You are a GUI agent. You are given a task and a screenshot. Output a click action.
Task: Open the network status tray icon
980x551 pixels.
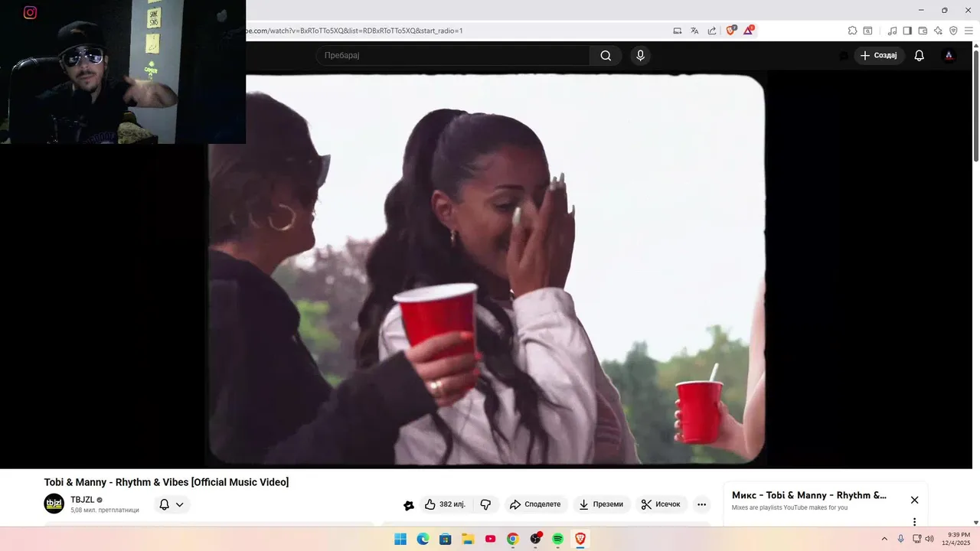pos(917,539)
